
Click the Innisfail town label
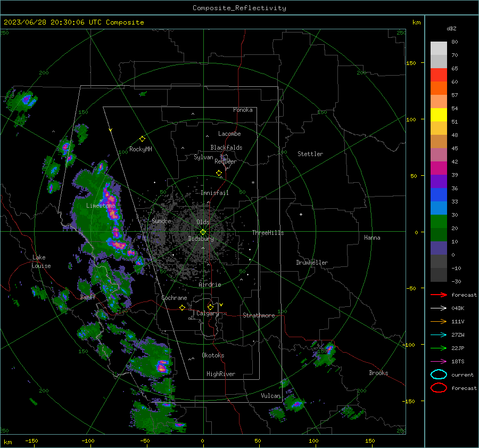pos(214,193)
